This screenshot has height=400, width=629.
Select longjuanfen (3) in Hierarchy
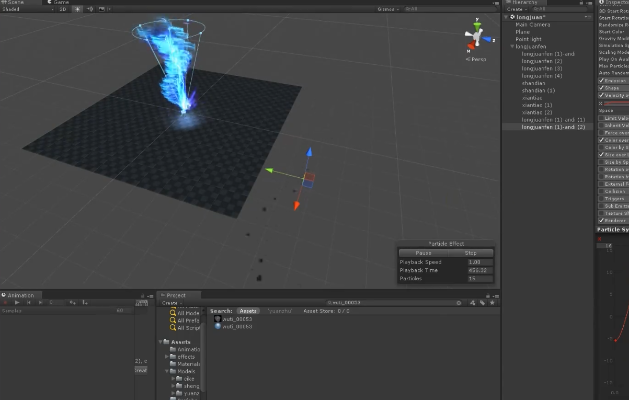(542, 69)
